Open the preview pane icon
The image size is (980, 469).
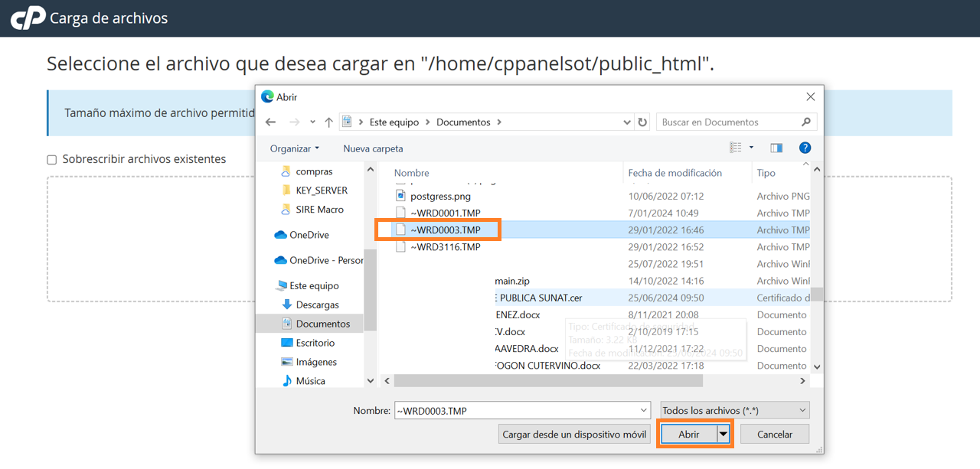tap(776, 147)
